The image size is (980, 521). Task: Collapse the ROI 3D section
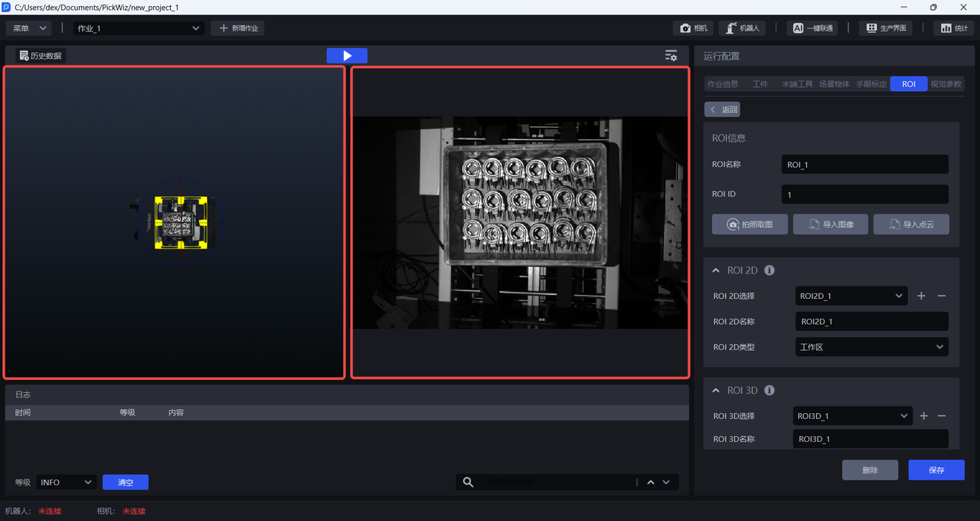click(x=716, y=391)
